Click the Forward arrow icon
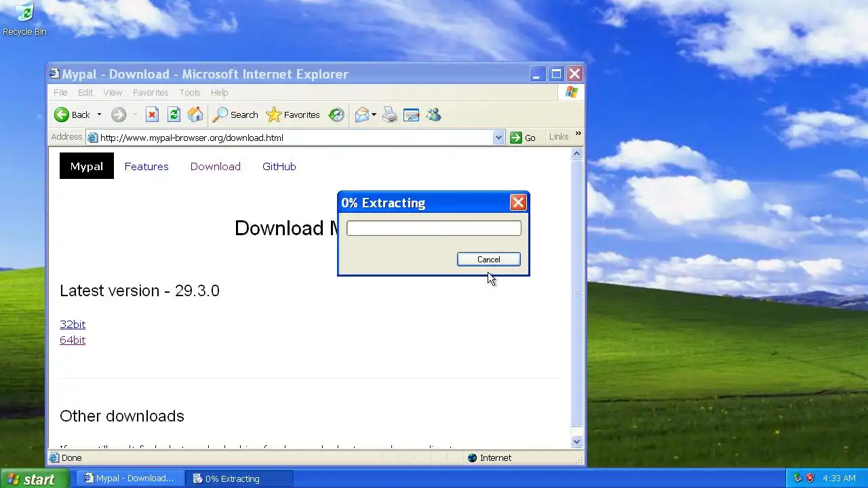This screenshot has width=868, height=488. 119,115
